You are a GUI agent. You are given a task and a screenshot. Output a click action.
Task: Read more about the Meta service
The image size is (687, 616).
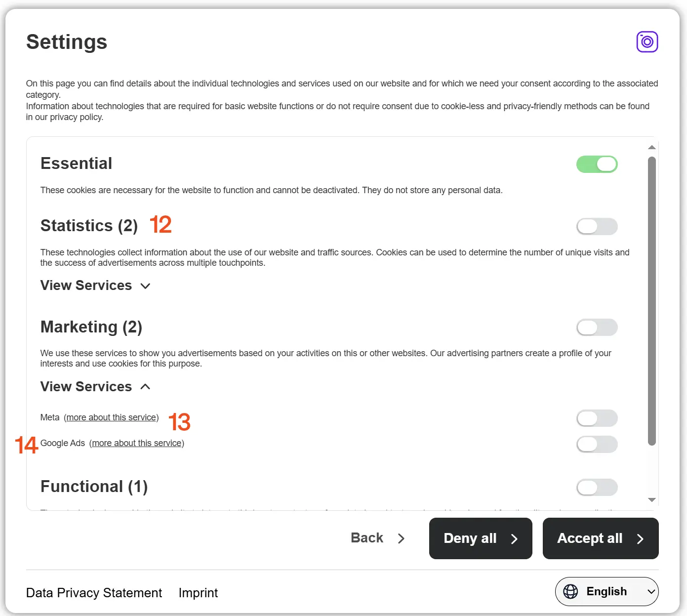click(x=111, y=417)
